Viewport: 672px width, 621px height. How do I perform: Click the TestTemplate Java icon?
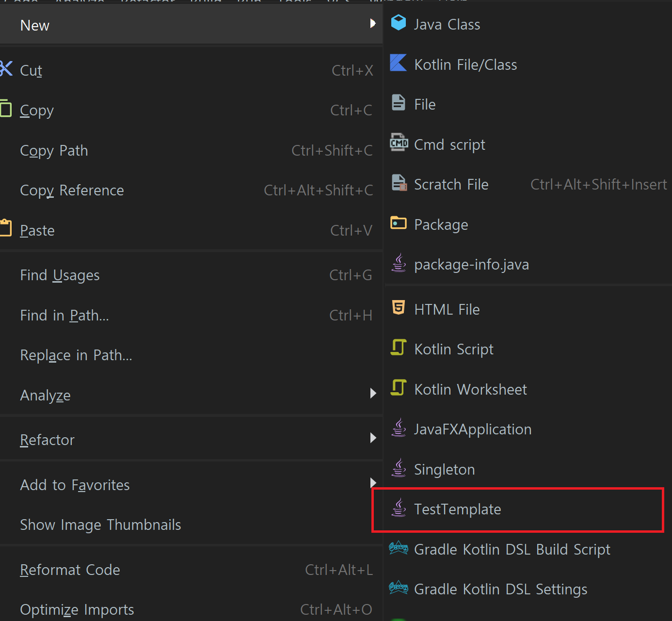coord(399,508)
